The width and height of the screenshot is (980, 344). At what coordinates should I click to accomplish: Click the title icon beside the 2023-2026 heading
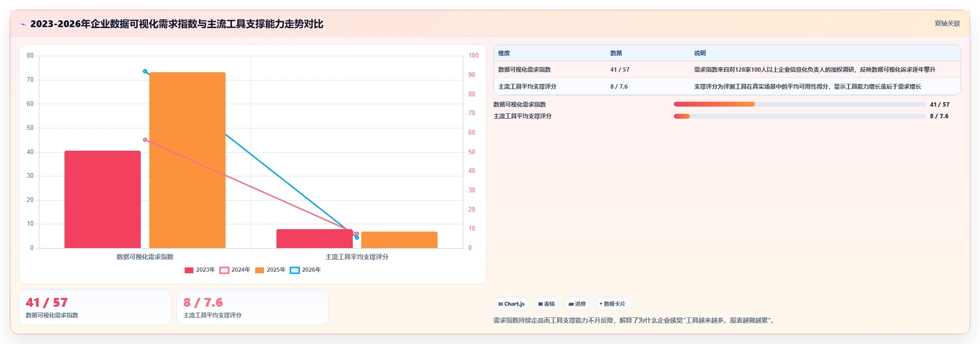tap(23, 24)
